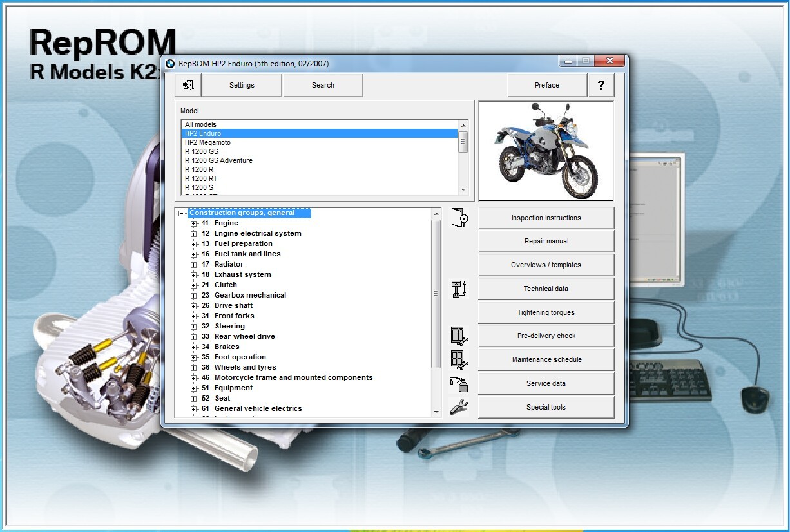
Task: Select HP2 Megamoto in the Model list
Action: point(320,142)
